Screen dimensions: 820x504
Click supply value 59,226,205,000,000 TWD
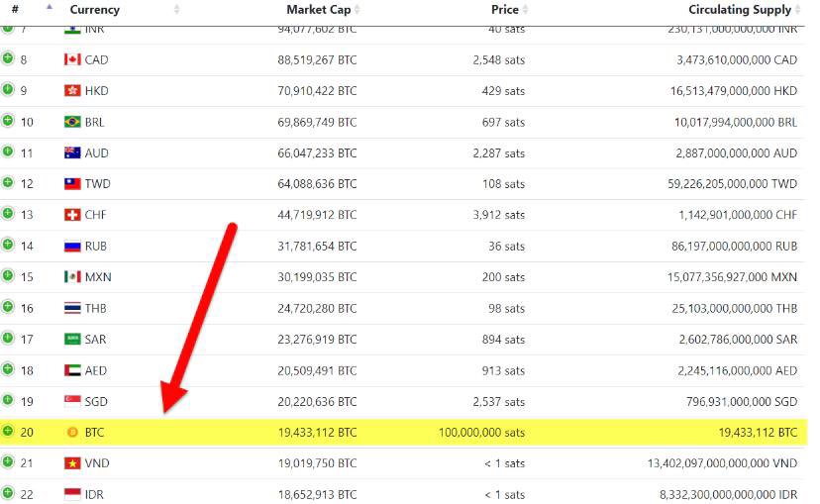click(x=732, y=184)
